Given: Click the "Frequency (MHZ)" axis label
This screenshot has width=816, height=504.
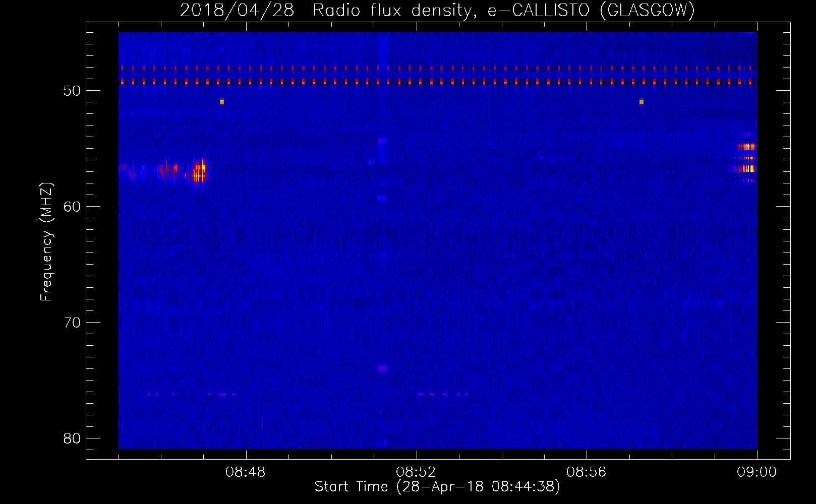Looking at the screenshot, I should tap(46, 242).
